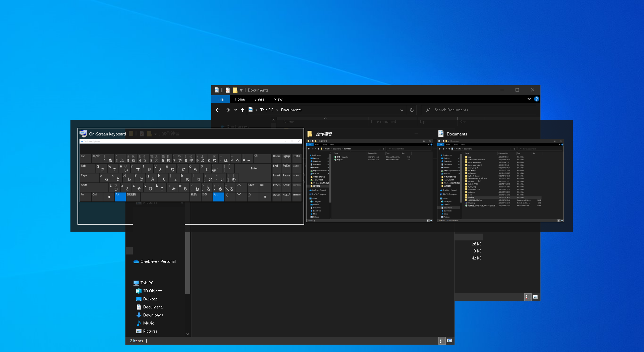
Task: Open the Share ribbon tab
Action: point(259,99)
